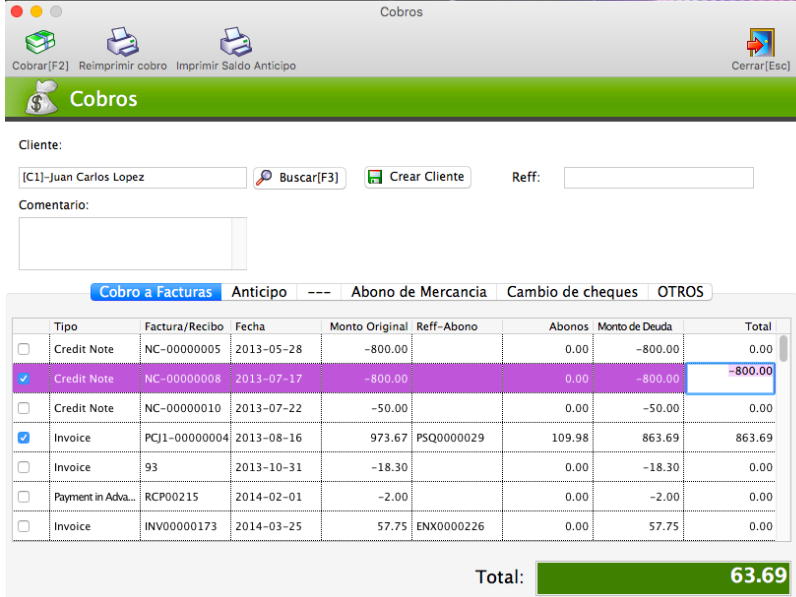Click into the Comentario text area
Image resolution: width=796 pixels, height=597 pixels.
125,244
